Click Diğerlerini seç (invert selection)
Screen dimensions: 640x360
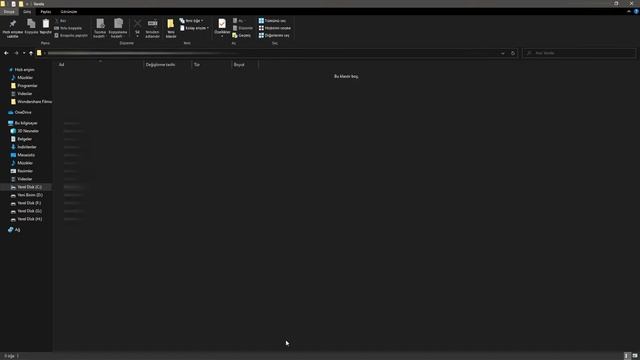274,36
